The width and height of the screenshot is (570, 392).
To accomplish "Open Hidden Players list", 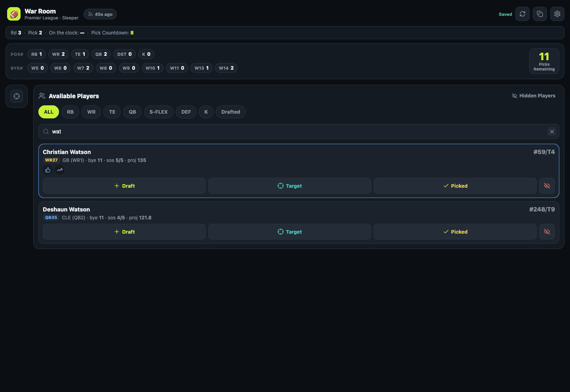I will tap(534, 96).
